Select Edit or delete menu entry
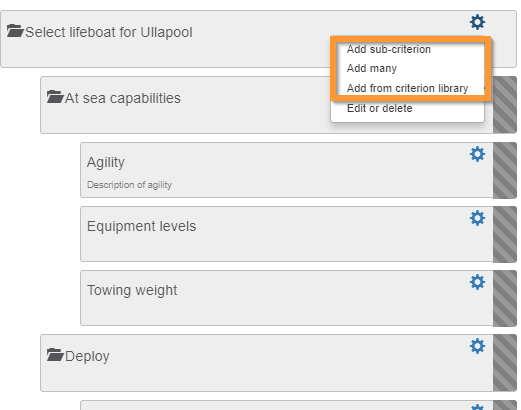Image resolution: width=521 pixels, height=410 pixels. [x=380, y=108]
